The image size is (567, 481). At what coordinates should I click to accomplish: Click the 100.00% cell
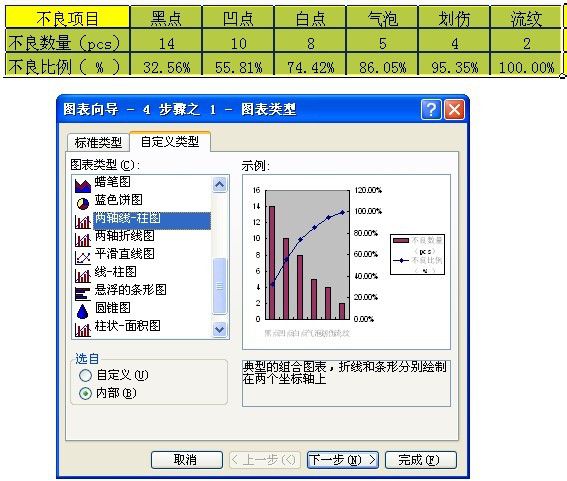tap(526, 64)
